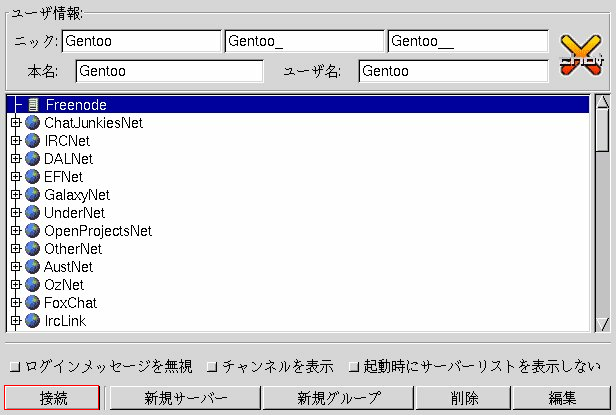Expand the DALNet tree node

coord(15,159)
